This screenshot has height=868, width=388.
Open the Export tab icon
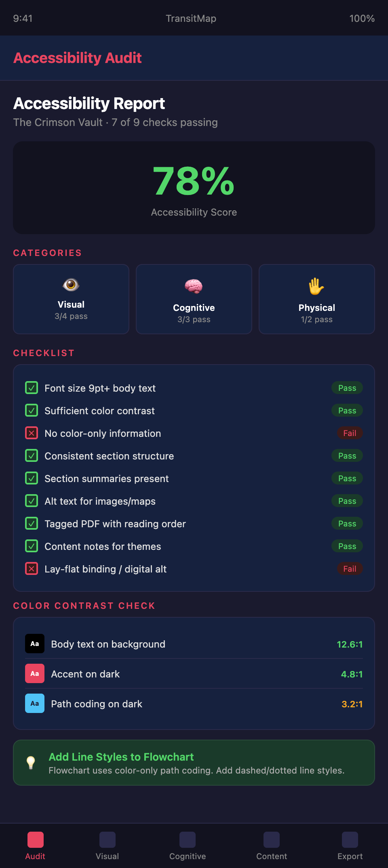coord(350,840)
